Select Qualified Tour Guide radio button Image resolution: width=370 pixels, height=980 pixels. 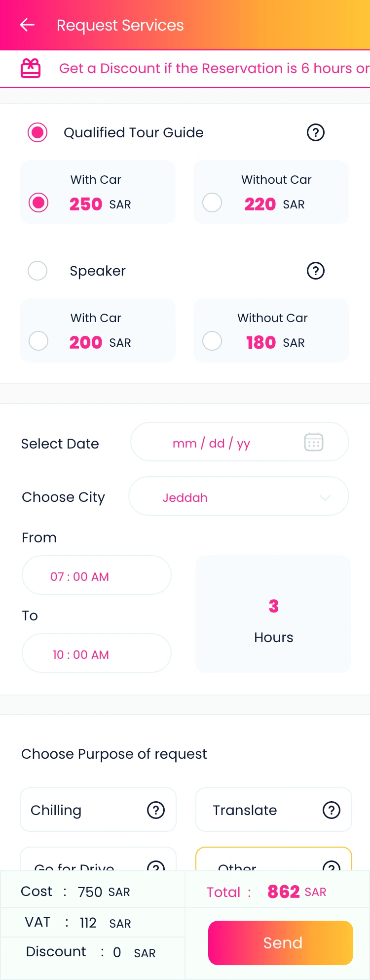coord(37,132)
